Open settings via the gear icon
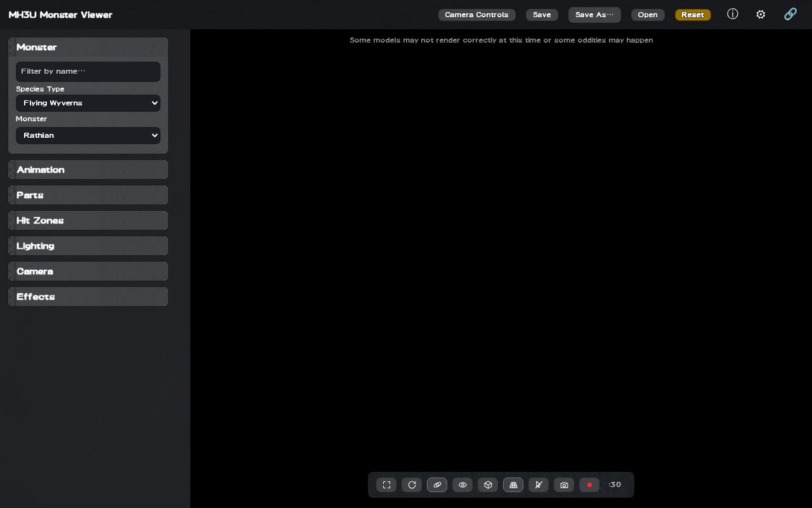The width and height of the screenshot is (812, 508). pos(761,14)
